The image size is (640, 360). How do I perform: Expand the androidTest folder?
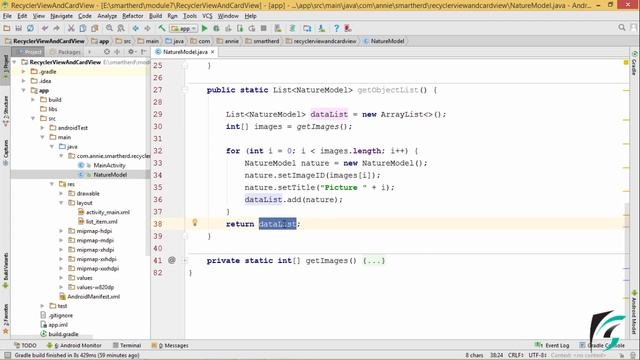[x=42, y=128]
